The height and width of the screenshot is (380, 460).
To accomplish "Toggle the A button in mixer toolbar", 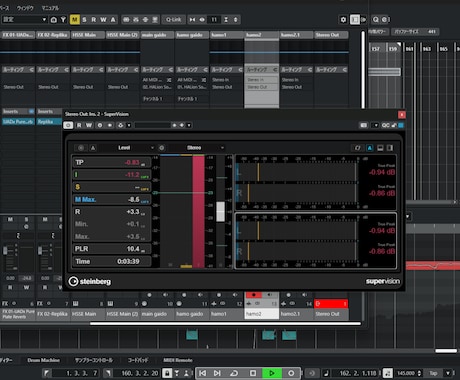I will (113, 20).
